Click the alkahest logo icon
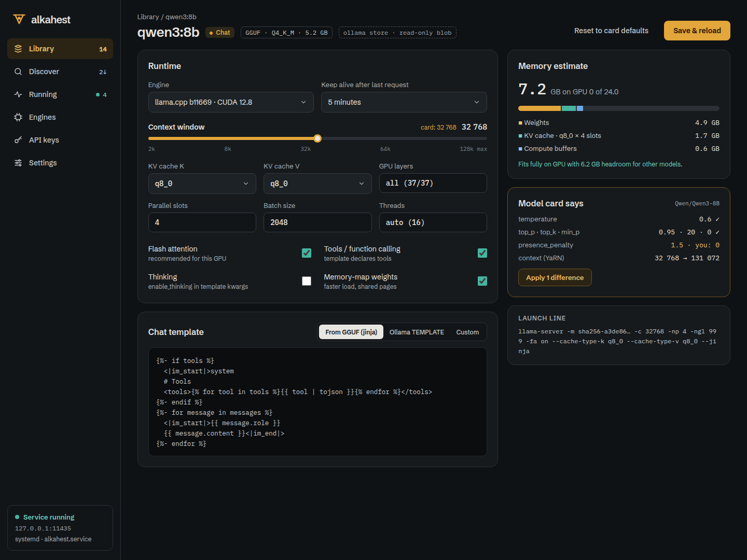 (x=19, y=19)
